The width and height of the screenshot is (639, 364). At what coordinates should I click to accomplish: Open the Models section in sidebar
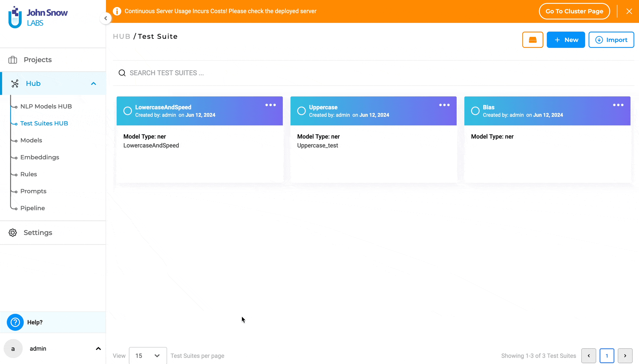(31, 140)
